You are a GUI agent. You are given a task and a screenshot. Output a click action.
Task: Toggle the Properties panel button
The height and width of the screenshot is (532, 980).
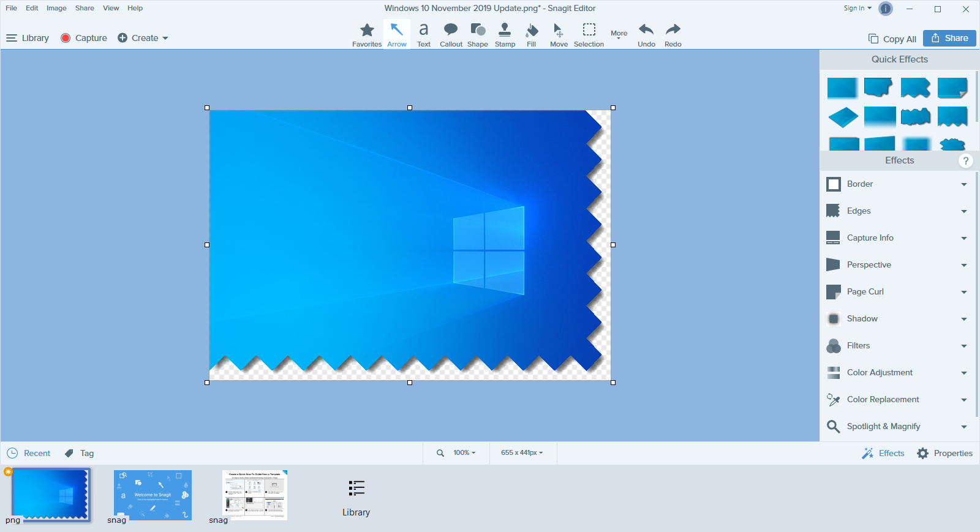point(944,454)
